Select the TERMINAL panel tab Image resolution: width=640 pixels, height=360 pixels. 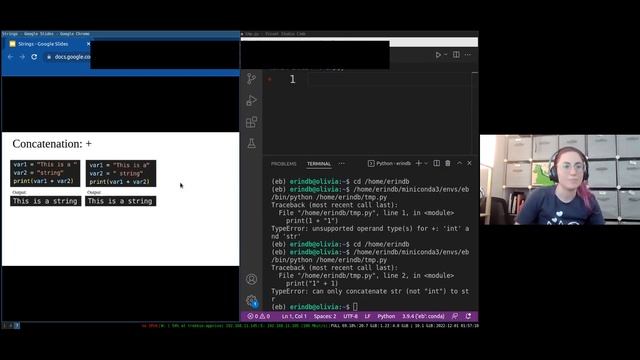pos(319,164)
